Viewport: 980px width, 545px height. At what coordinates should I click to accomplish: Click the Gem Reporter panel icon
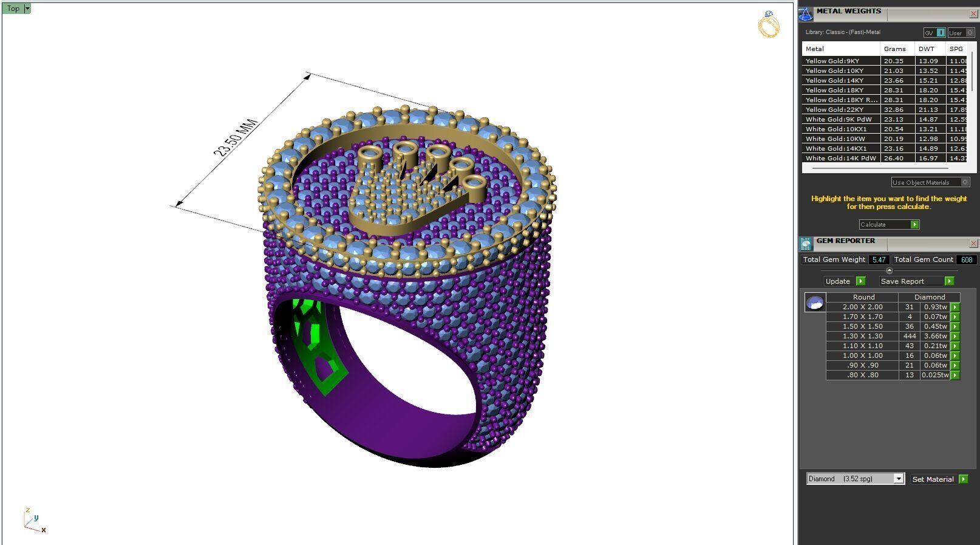(x=805, y=244)
